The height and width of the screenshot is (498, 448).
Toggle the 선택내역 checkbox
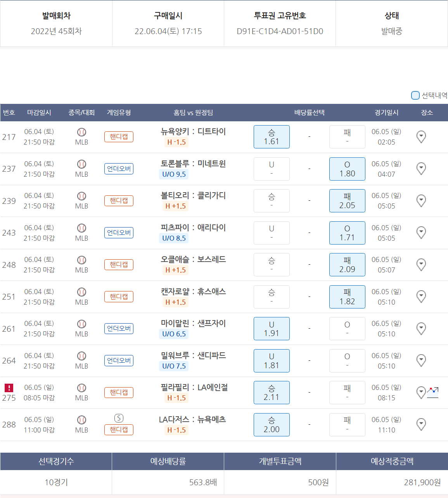[415, 95]
